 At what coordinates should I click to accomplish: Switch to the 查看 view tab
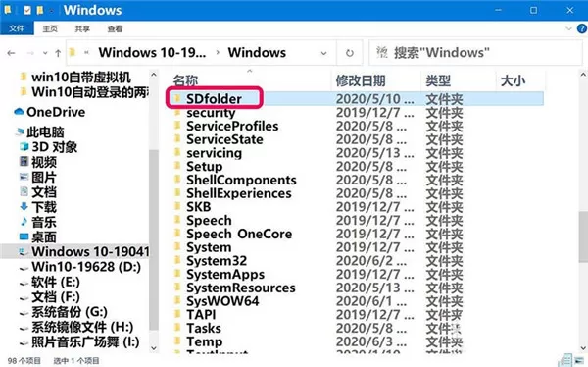[x=115, y=28]
